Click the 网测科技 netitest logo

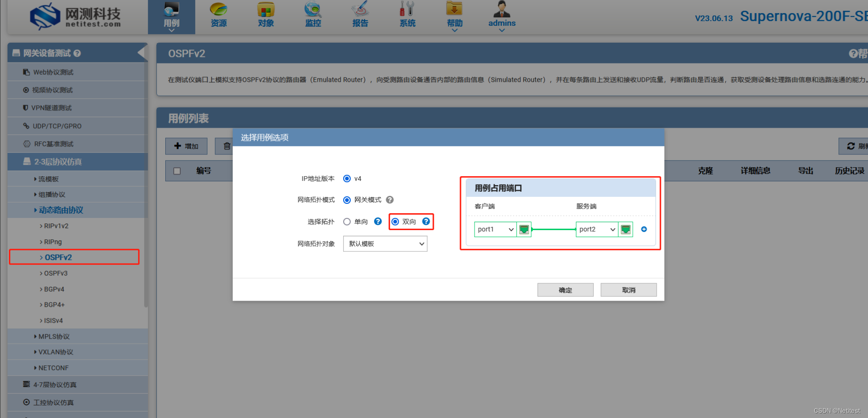pyautogui.click(x=75, y=16)
